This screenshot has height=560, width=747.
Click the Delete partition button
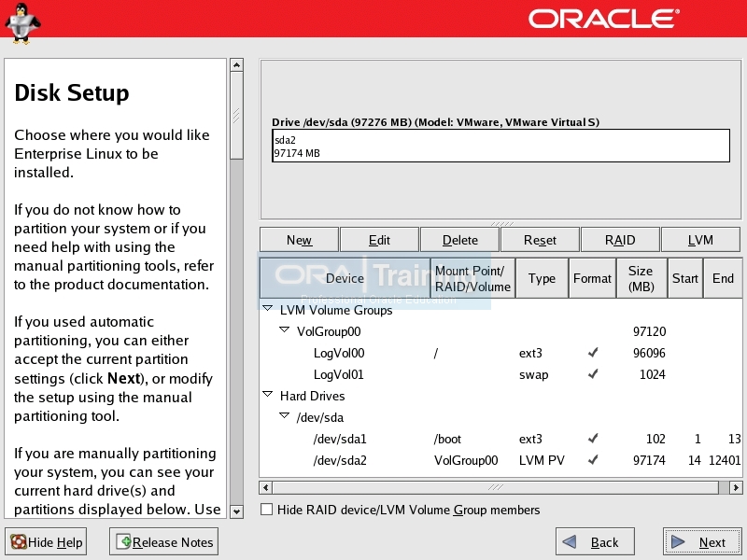[459, 240]
